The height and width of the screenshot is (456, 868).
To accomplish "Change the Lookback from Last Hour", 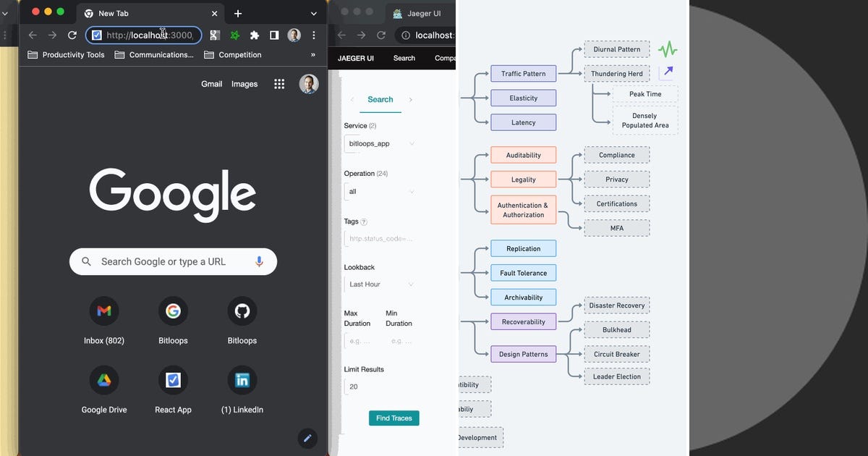I will click(x=380, y=284).
